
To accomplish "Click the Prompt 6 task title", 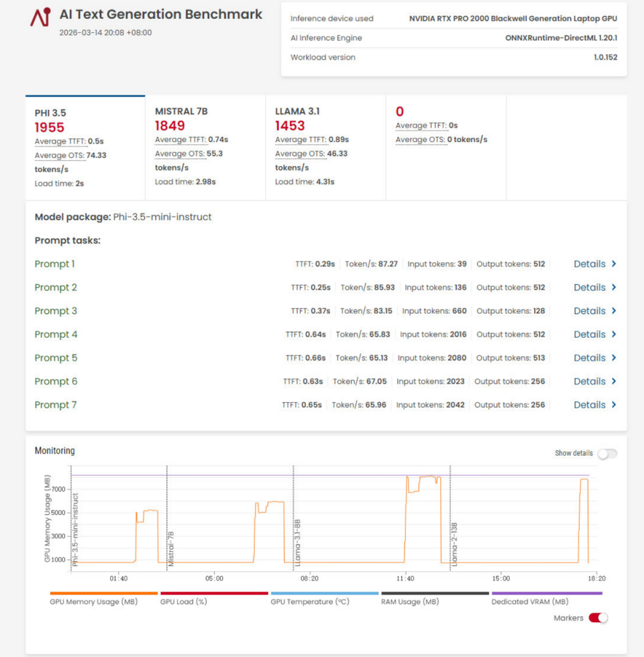I will tap(56, 381).
